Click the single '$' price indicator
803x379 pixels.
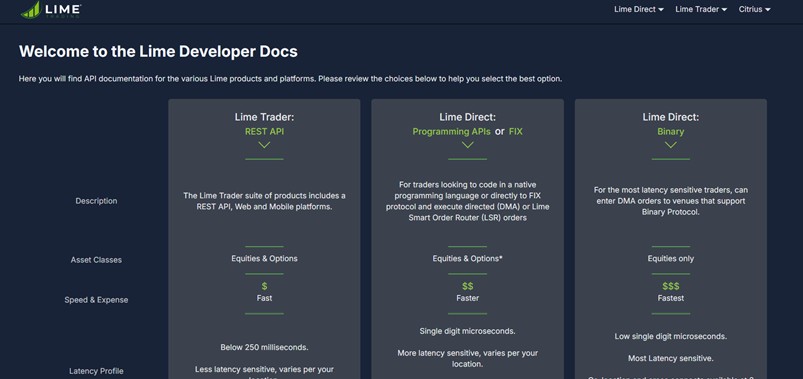[x=264, y=286]
